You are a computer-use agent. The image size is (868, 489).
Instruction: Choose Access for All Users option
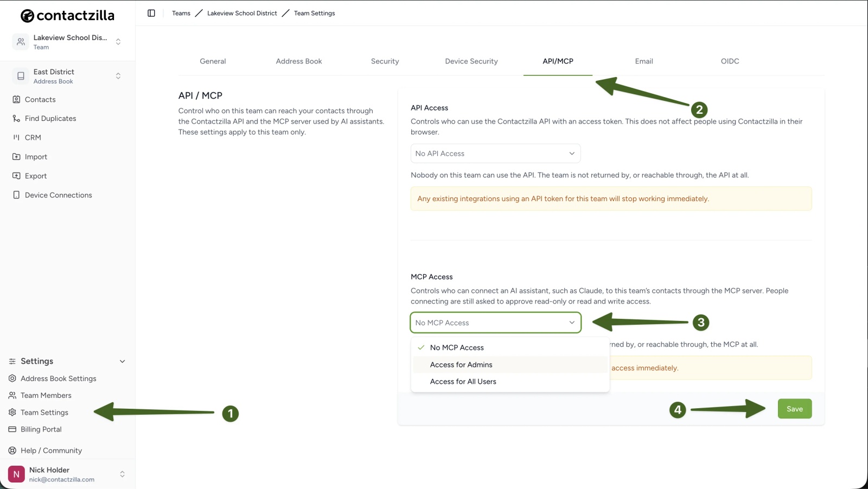pos(510,381)
